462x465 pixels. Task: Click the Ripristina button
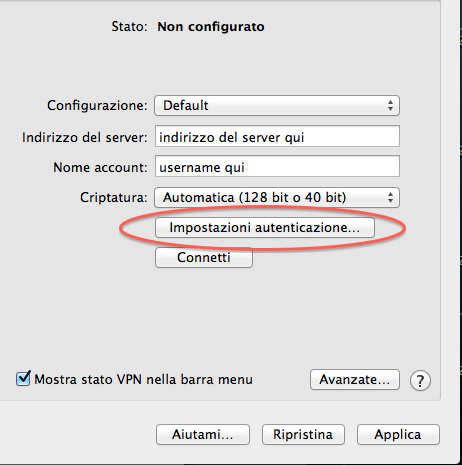coord(303,434)
